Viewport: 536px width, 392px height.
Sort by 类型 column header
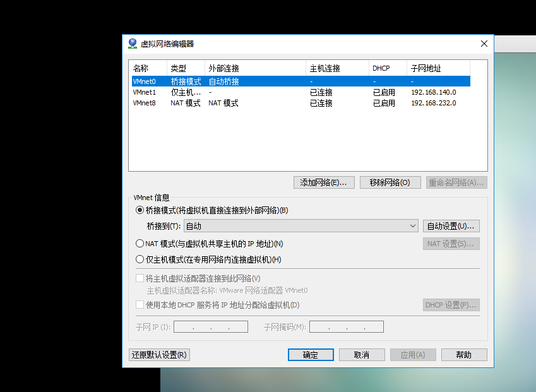(186, 68)
